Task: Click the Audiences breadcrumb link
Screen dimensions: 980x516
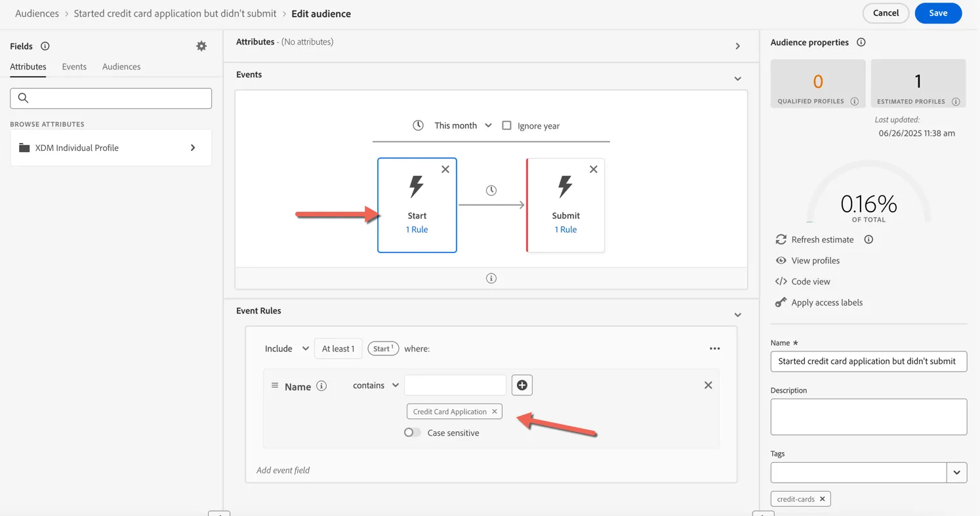Action: pos(37,13)
